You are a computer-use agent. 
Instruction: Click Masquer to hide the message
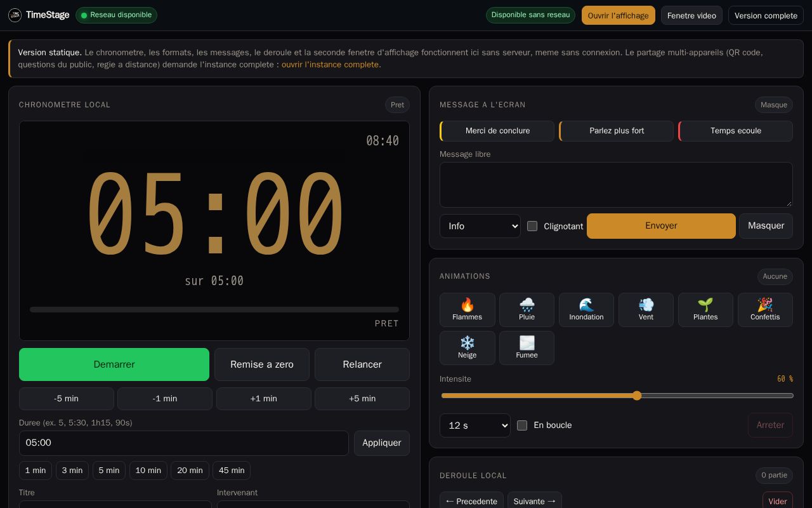[766, 226]
